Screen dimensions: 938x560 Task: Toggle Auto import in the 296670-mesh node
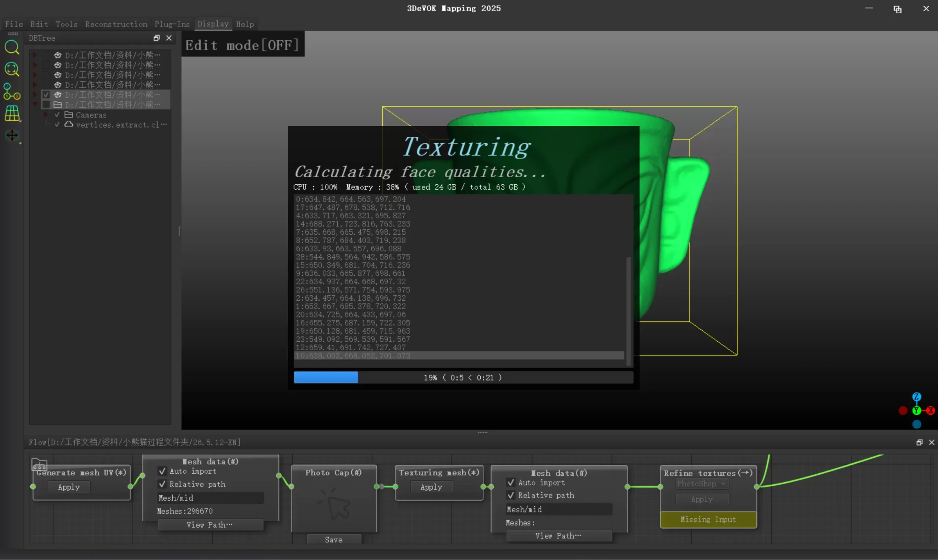pos(162,471)
